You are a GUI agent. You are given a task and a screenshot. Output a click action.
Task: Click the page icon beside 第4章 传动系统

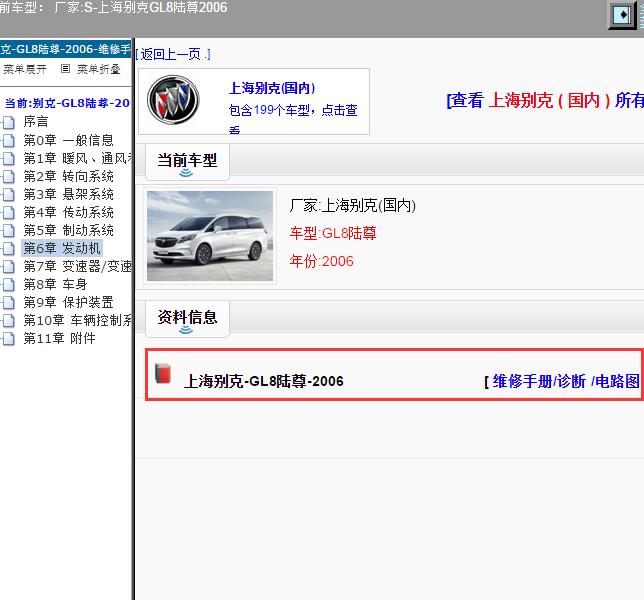tap(9, 213)
